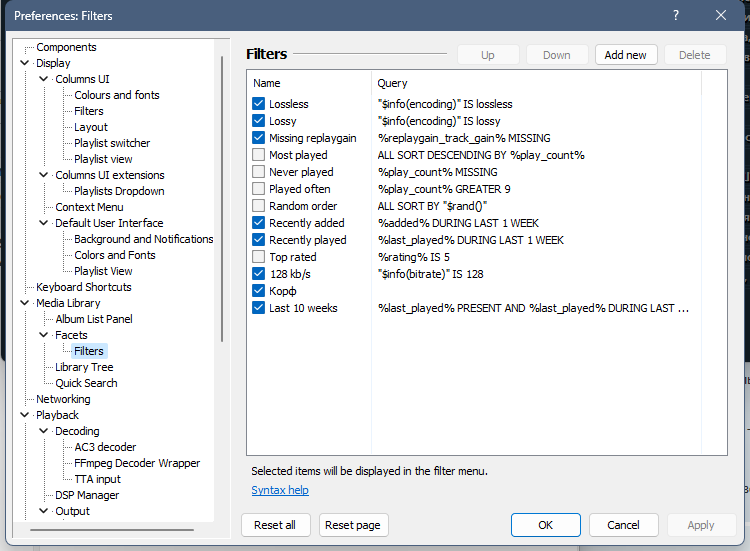Open the Syntax help link

tap(280, 490)
